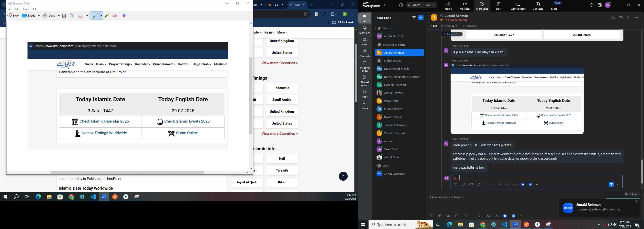Click Zoom chat vertical scrollbar thumb

642,172
